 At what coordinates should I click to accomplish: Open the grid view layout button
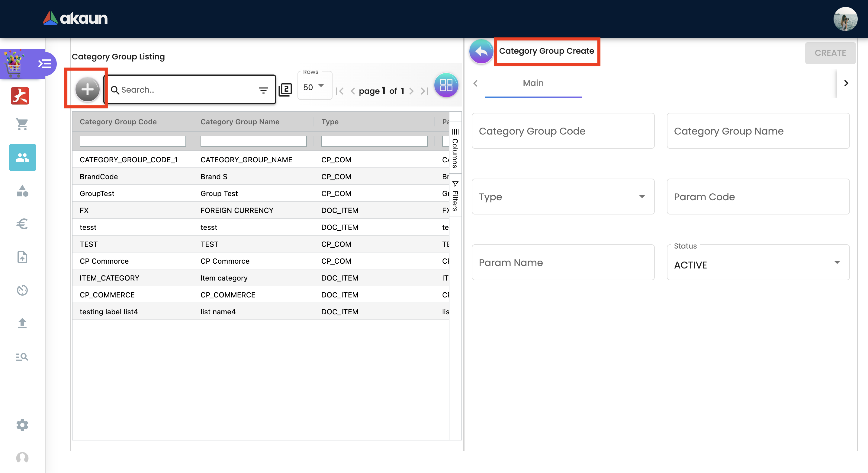click(446, 85)
